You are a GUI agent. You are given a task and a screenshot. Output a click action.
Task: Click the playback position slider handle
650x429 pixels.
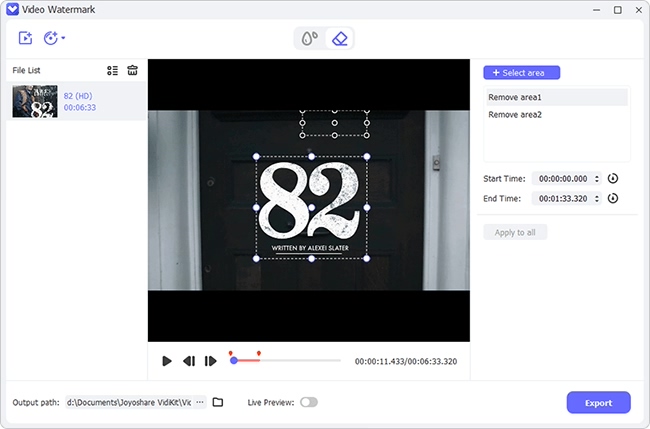[x=234, y=361]
